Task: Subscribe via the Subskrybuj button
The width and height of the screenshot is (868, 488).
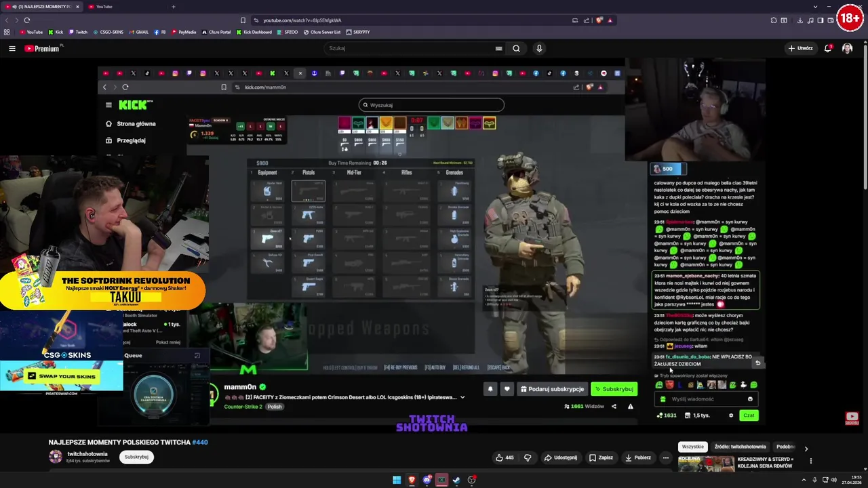Action: coord(136,457)
